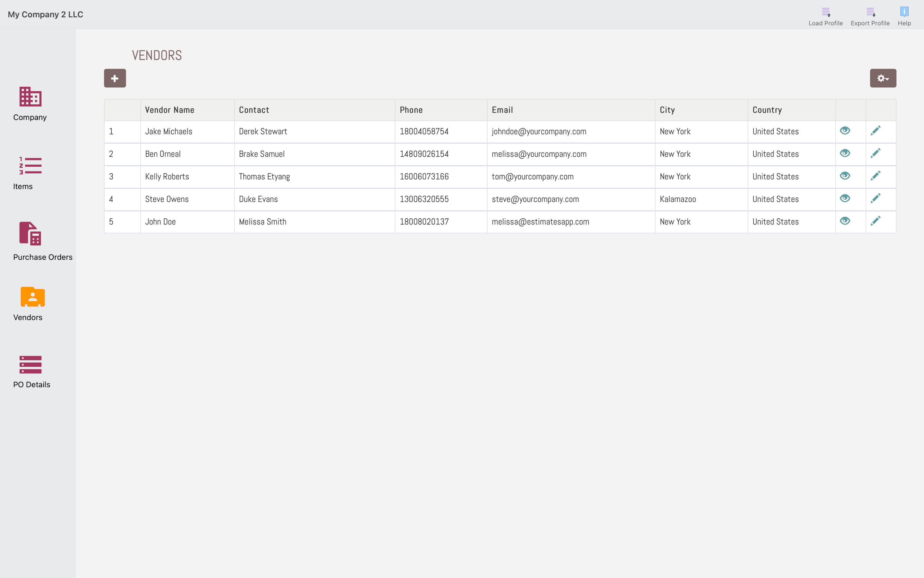Viewport: 924px width, 578px height.
Task: Click contact Melissa Smith
Action: (x=263, y=222)
